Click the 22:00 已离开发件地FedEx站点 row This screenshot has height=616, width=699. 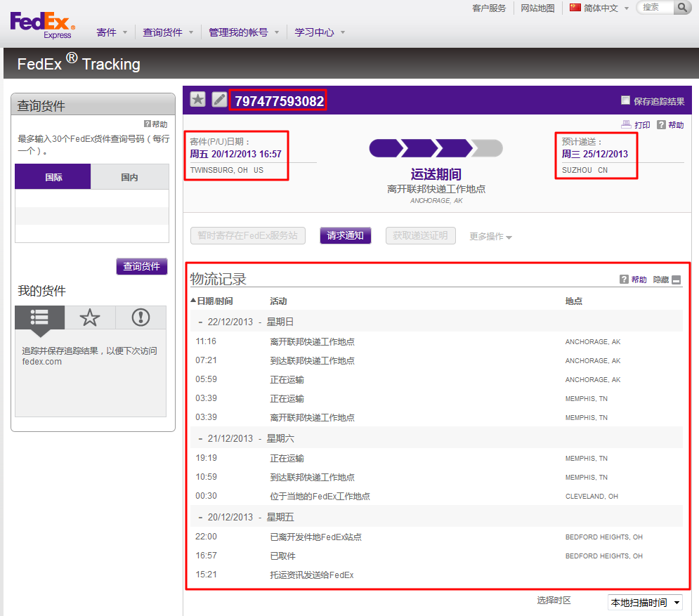pyautogui.click(x=436, y=537)
